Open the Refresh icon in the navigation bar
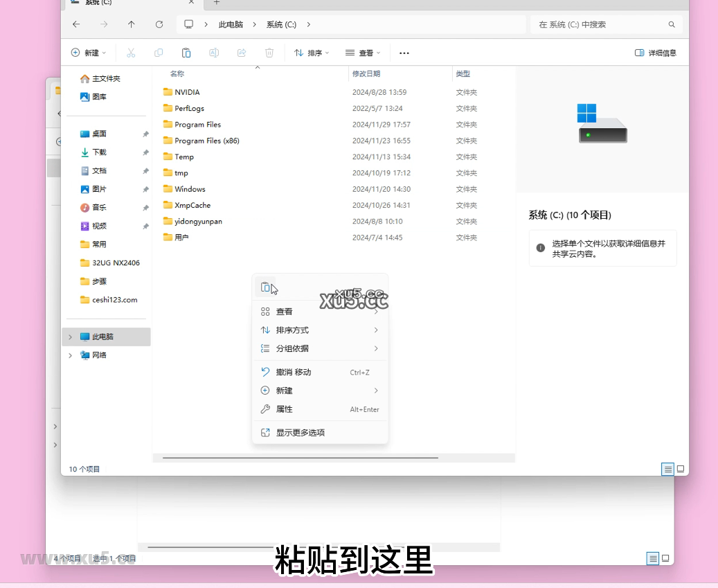The image size is (718, 588). coord(159,24)
